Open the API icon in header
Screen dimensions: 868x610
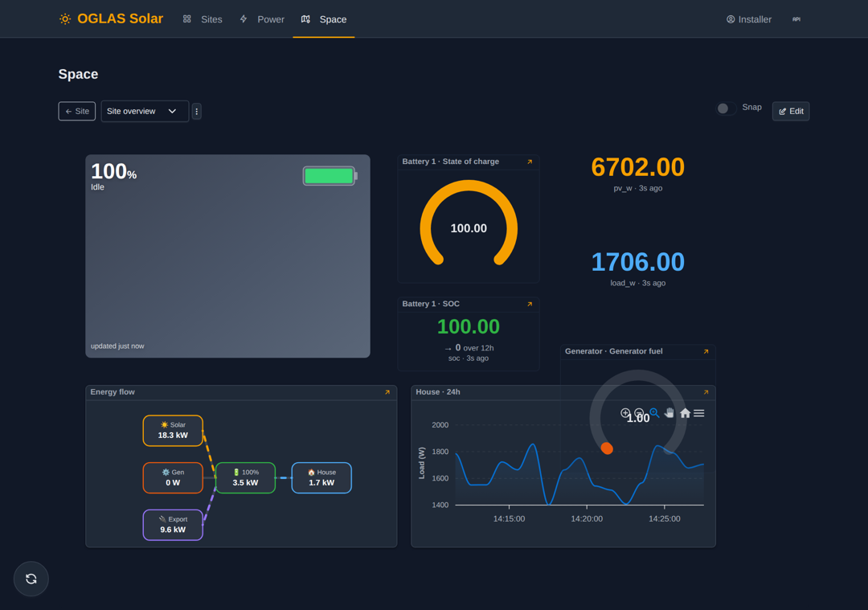796,19
